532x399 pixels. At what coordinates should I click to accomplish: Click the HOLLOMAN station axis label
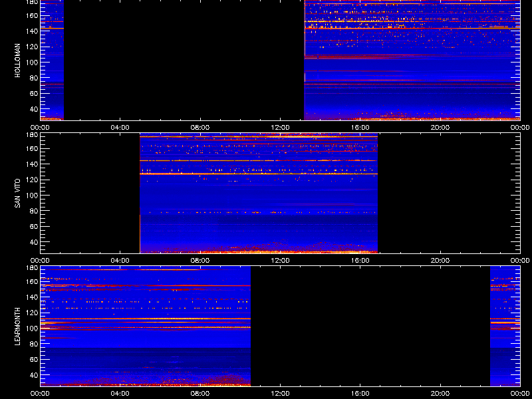point(17,61)
